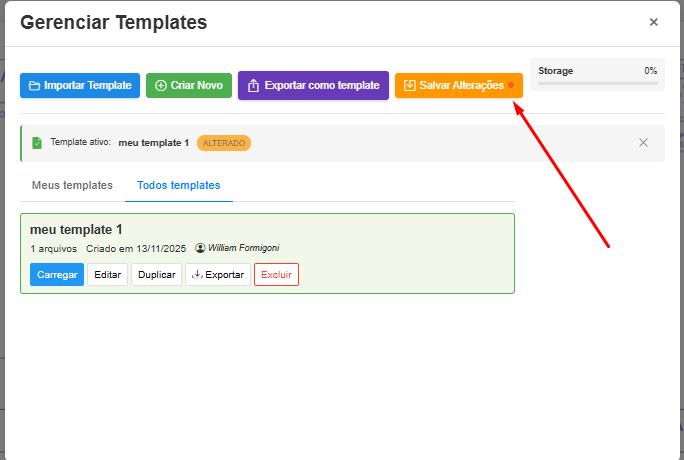Click the download icon on the card's Exportar button
684x460 pixels.
coord(197,274)
